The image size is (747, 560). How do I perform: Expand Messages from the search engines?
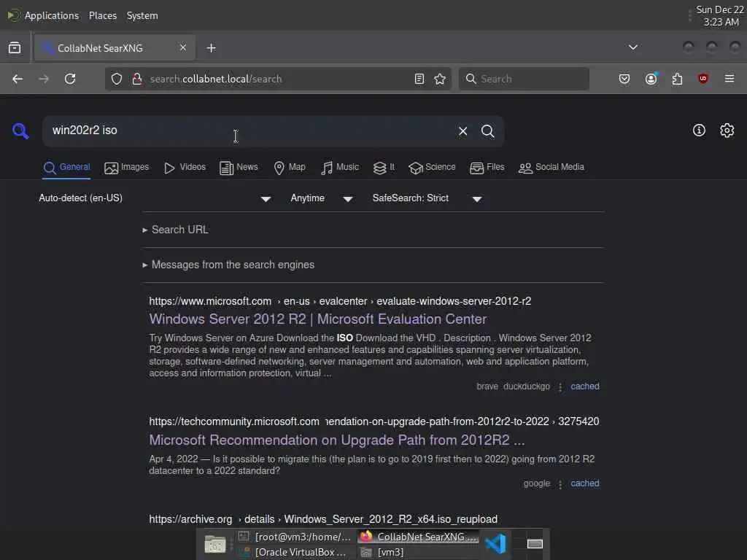(228, 265)
